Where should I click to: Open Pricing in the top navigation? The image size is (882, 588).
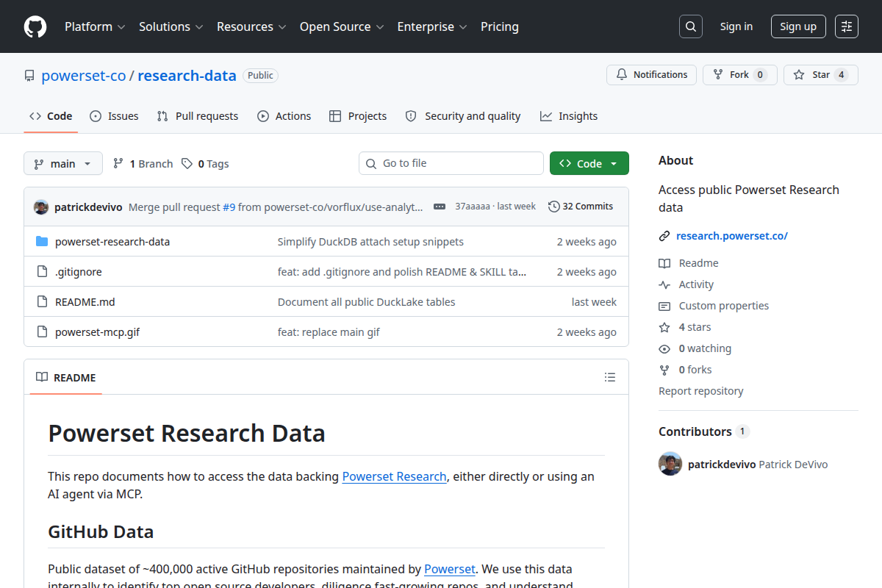tap(500, 26)
